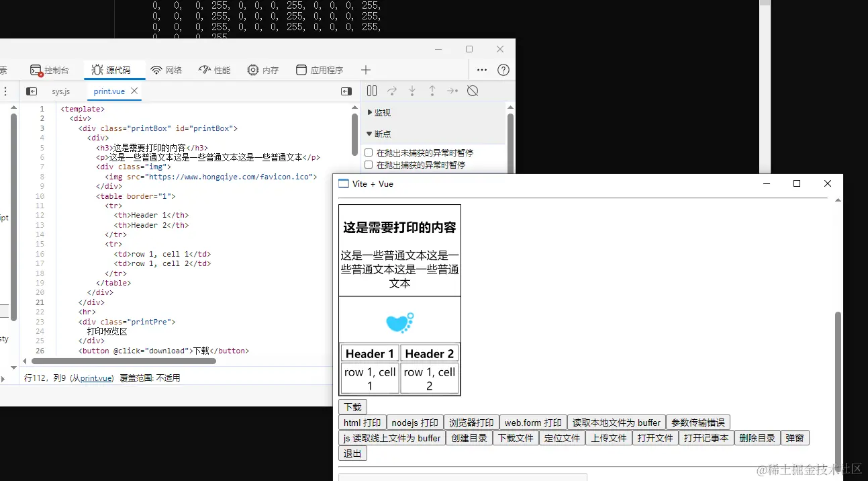Toggle the file navigator pane icon left of sys.js
The width and height of the screenshot is (868, 481).
point(32,91)
